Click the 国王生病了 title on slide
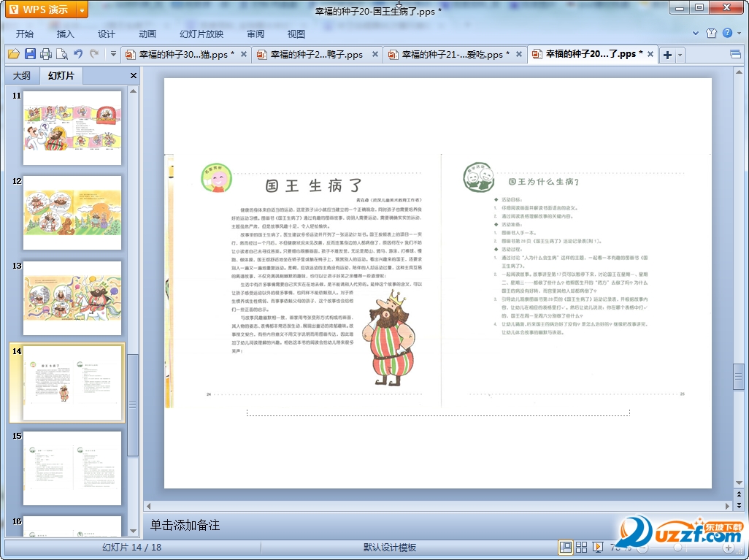749x560 pixels. click(313, 185)
